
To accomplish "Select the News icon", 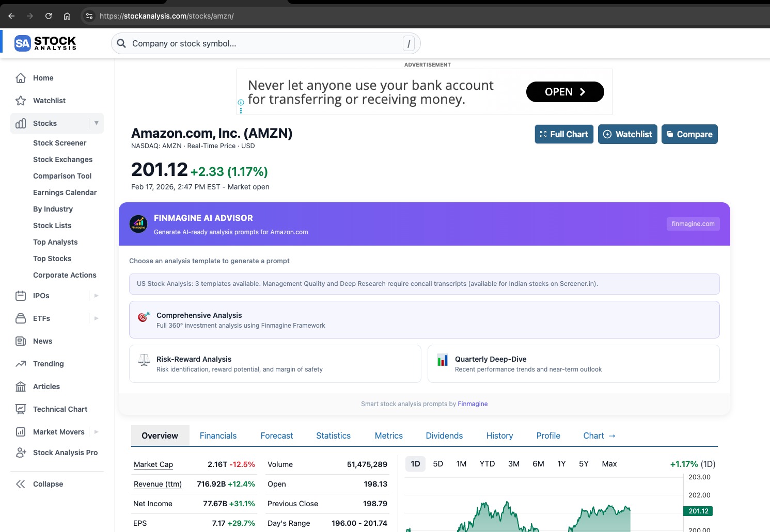I will pos(21,341).
